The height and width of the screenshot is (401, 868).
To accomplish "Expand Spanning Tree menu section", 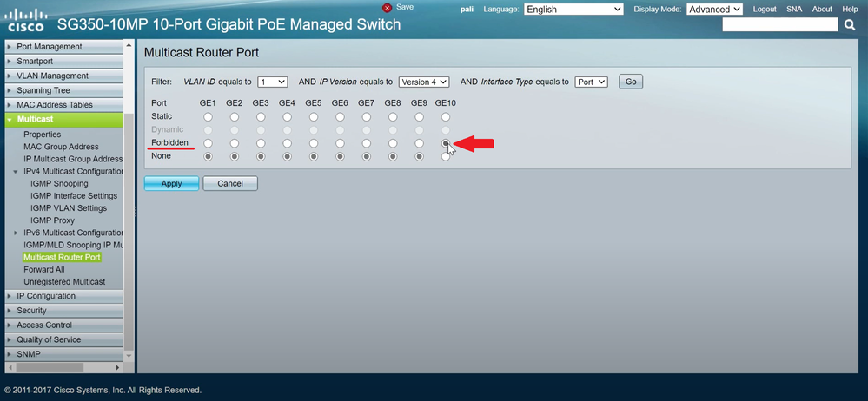I will 64,90.
